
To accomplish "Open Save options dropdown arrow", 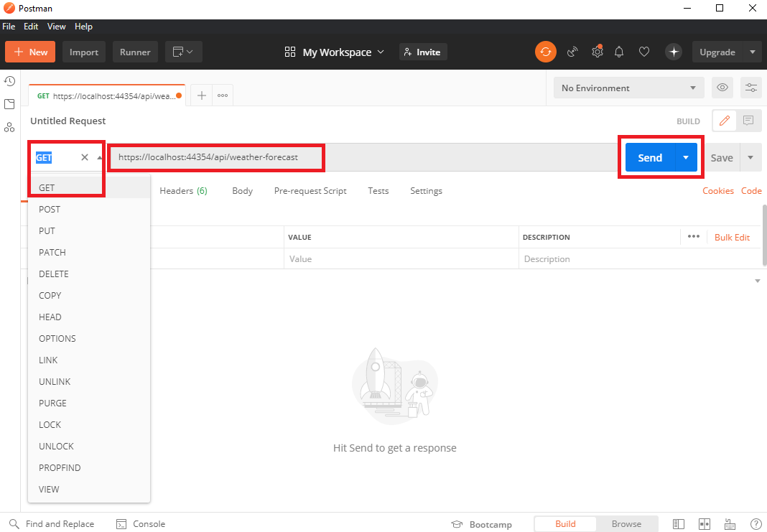I will (750, 157).
